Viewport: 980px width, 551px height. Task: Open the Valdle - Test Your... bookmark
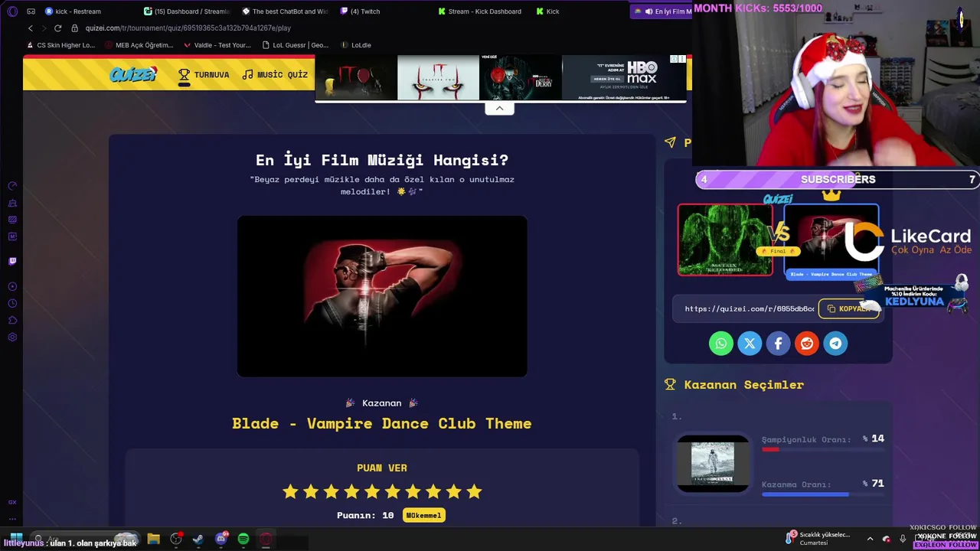217,45
